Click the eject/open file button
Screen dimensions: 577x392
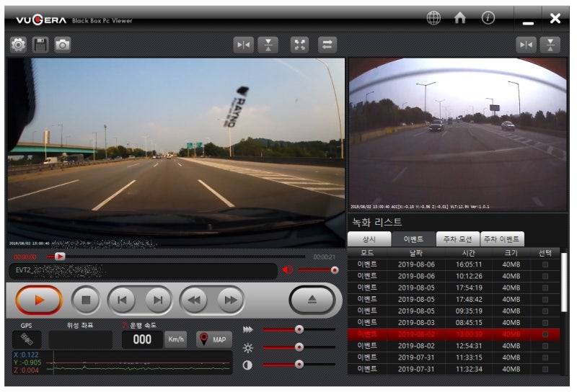pos(312,299)
